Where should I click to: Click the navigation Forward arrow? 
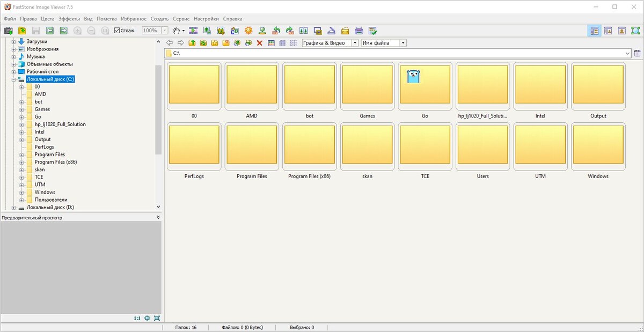[x=180, y=43]
